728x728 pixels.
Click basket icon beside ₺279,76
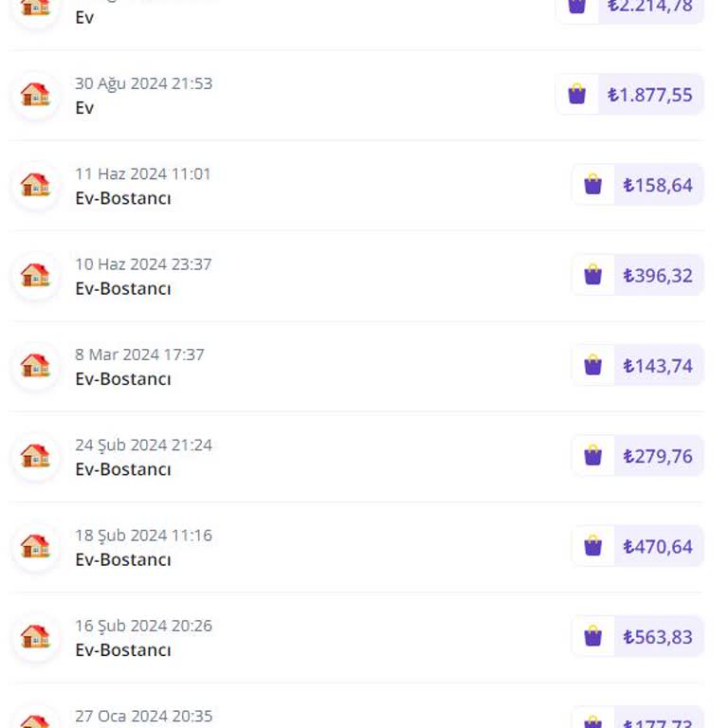(x=592, y=456)
